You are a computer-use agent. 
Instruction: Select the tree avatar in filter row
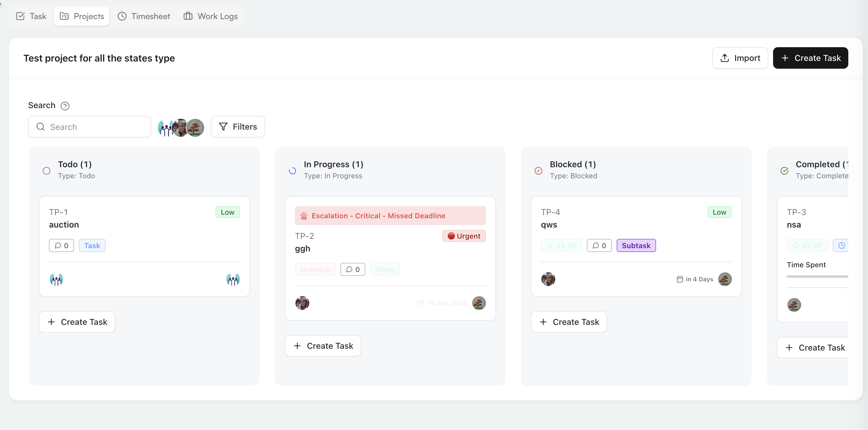point(196,128)
